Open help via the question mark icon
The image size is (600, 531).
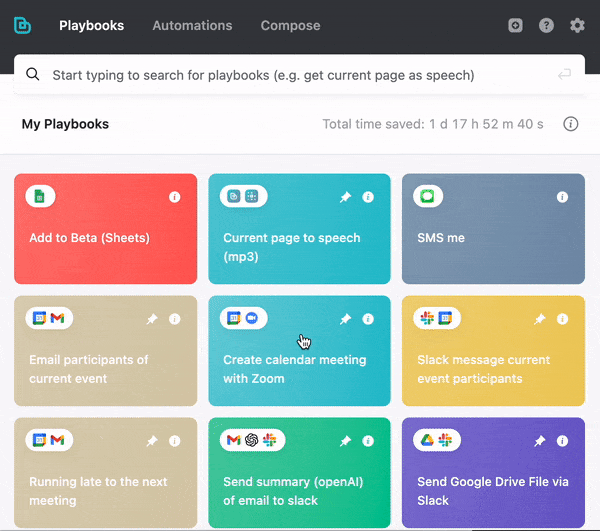click(546, 26)
